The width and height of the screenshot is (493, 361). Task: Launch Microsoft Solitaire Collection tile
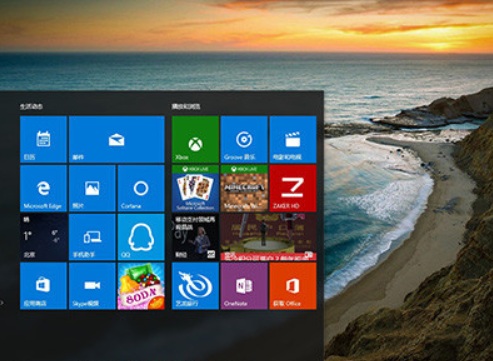(195, 188)
